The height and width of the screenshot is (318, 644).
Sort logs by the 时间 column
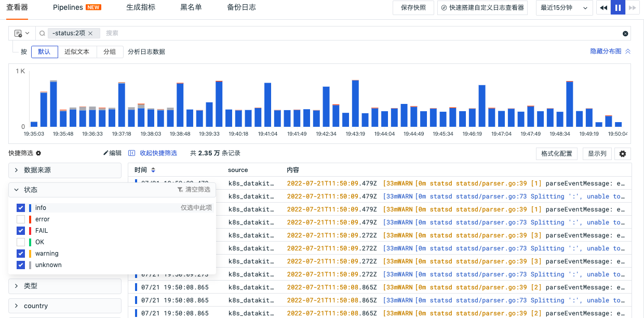pyautogui.click(x=153, y=170)
